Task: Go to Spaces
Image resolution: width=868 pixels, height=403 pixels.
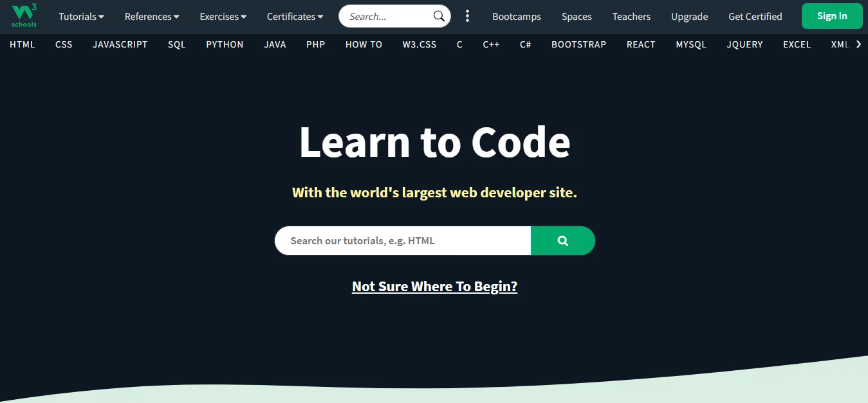Action: [x=576, y=16]
